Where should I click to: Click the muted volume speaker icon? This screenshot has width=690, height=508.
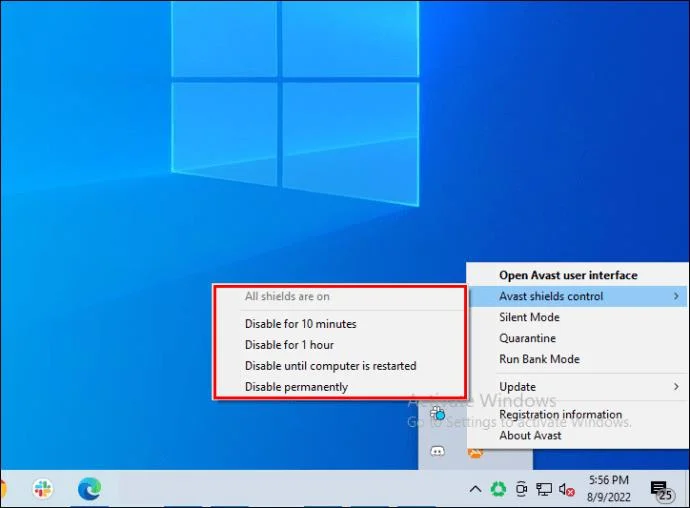(x=566, y=489)
